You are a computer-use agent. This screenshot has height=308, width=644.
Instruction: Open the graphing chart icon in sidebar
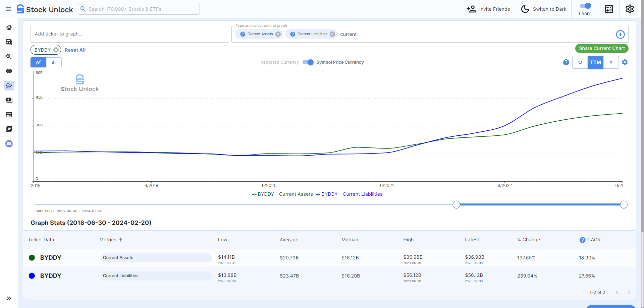coord(9,85)
